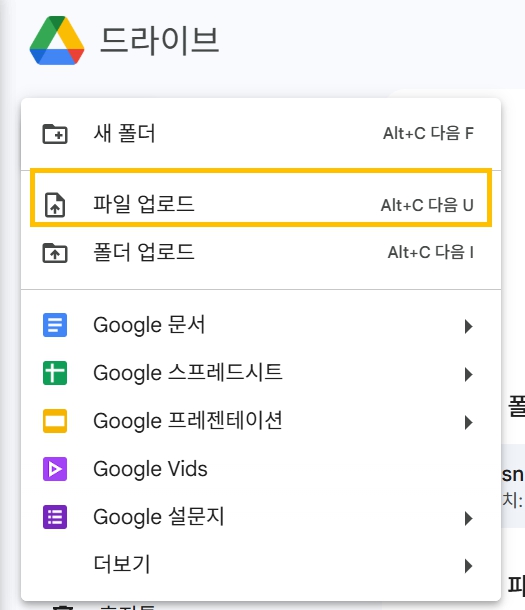
Task: Click the Alt+C 다음 U shortcut text
Action: (427, 205)
